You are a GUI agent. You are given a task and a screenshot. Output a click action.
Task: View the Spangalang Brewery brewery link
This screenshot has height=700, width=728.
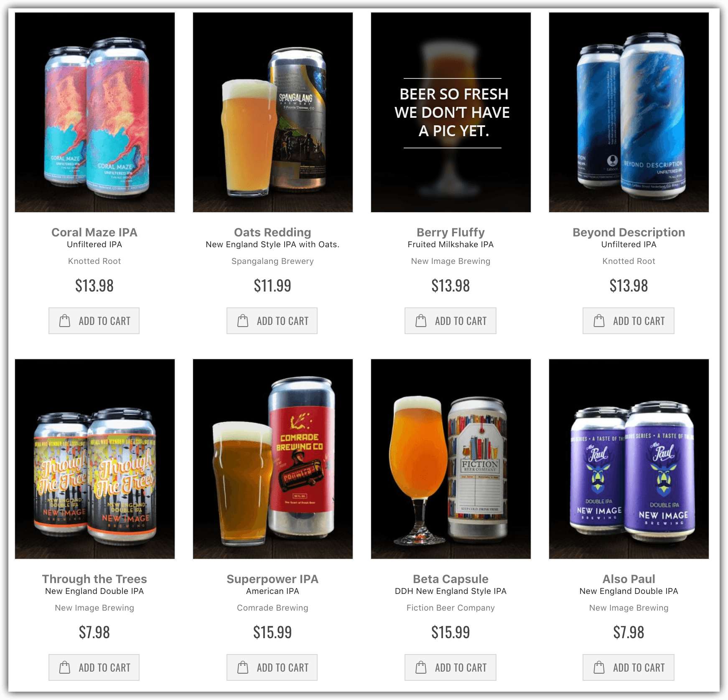tap(272, 261)
